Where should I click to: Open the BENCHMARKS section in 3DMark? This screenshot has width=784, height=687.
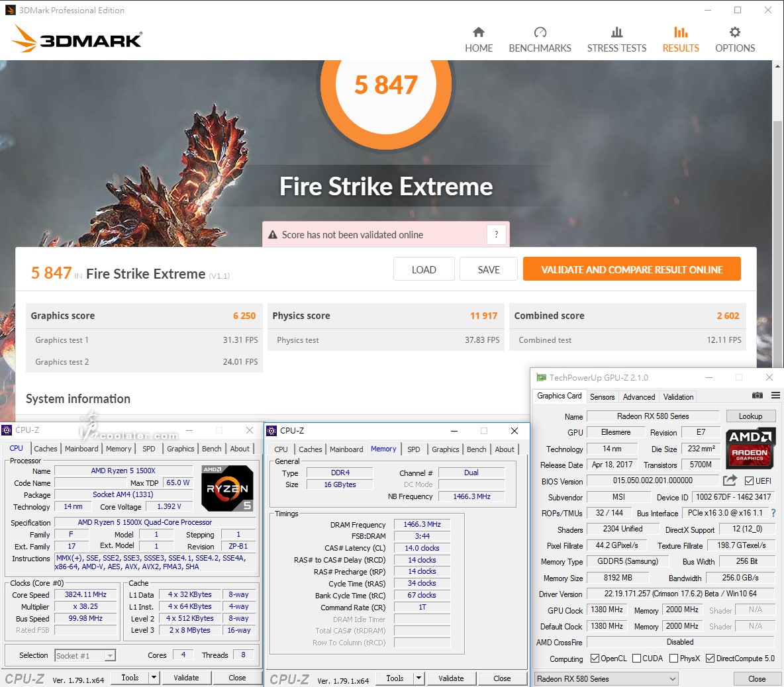[x=540, y=40]
